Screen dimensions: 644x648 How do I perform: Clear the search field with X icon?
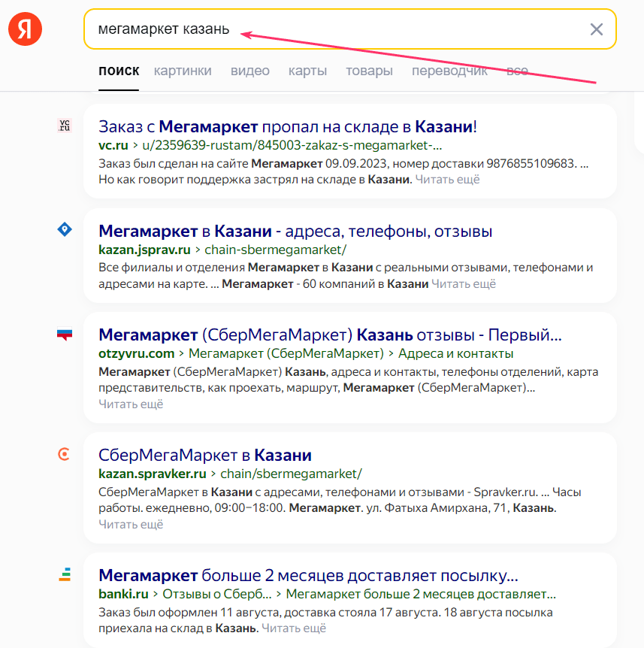pos(596,29)
